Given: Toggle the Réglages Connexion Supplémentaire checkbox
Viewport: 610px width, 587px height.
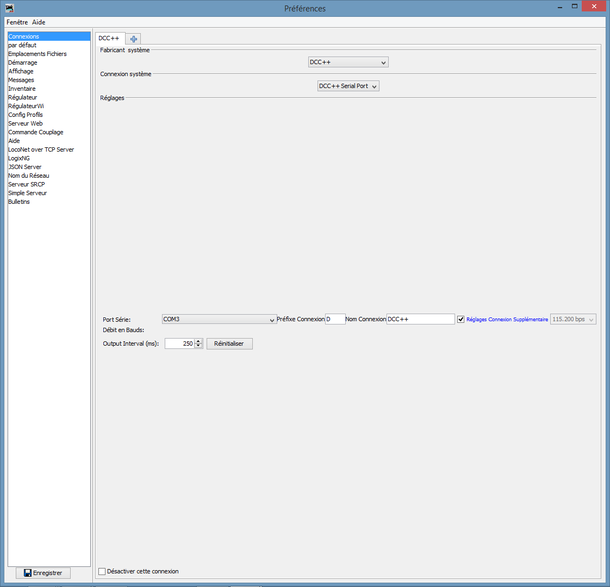Looking at the screenshot, I should click(461, 319).
